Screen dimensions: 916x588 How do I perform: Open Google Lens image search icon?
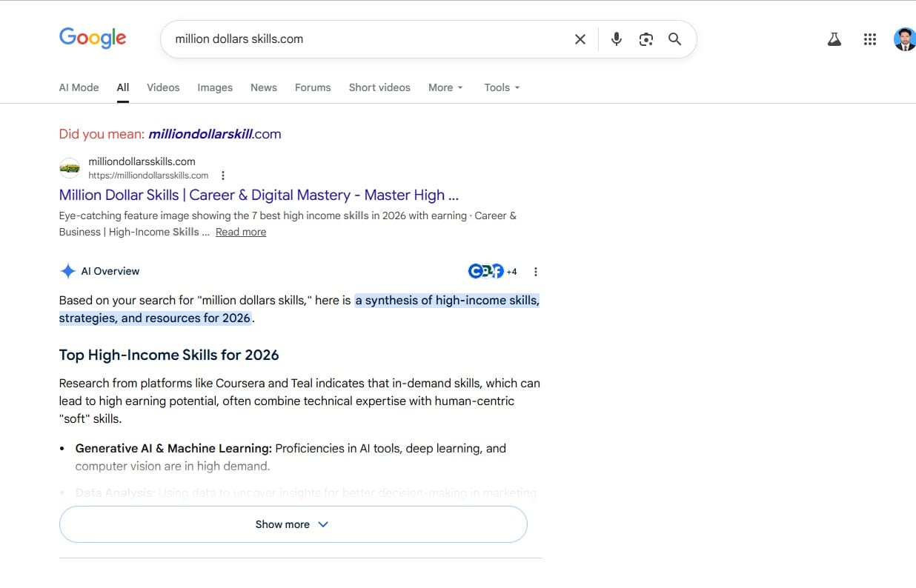[x=646, y=39]
